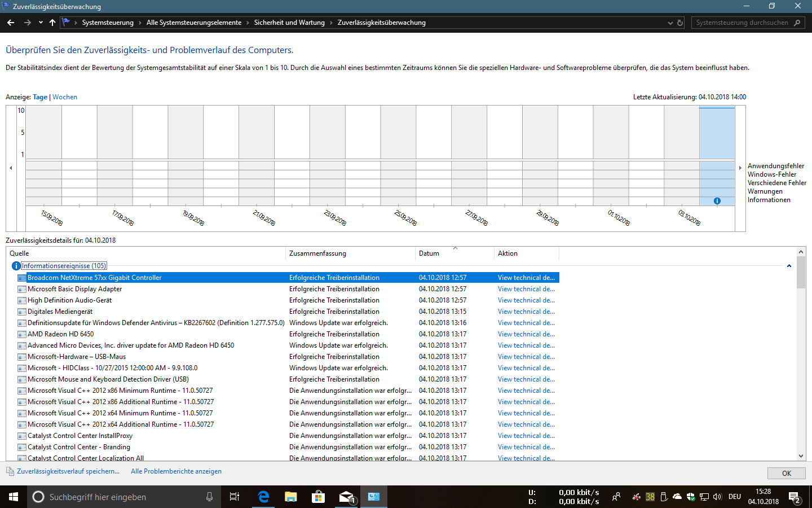This screenshot has width=812, height=508.
Task: Open the Alle Systemsteuerungselemente breadcrumb
Action: pyautogui.click(x=193, y=23)
